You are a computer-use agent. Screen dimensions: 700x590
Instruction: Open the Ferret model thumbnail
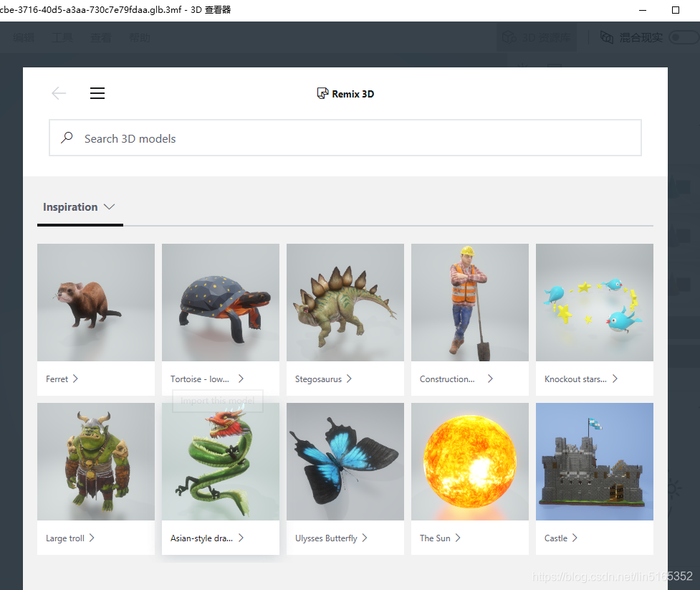[96, 303]
